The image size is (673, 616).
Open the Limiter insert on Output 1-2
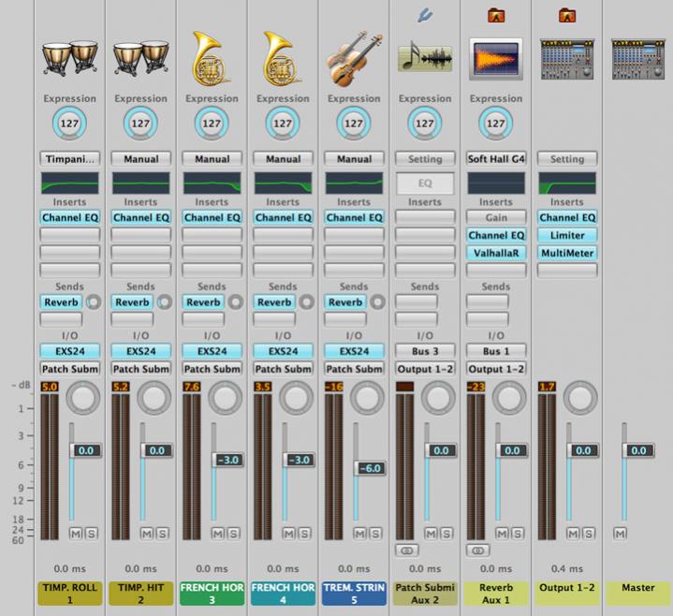coord(567,235)
